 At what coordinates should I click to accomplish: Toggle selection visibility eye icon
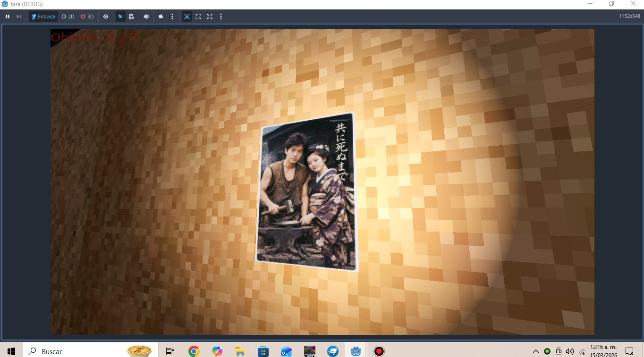(106, 17)
